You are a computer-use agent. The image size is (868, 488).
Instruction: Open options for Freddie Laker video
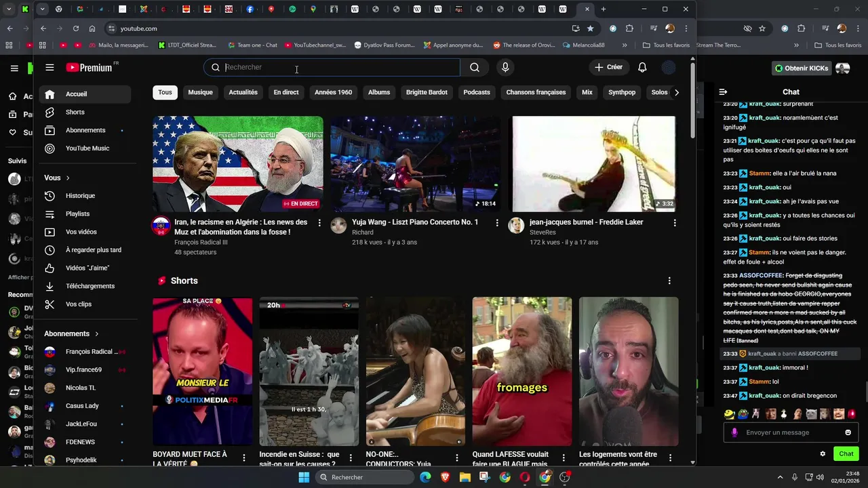click(675, 222)
